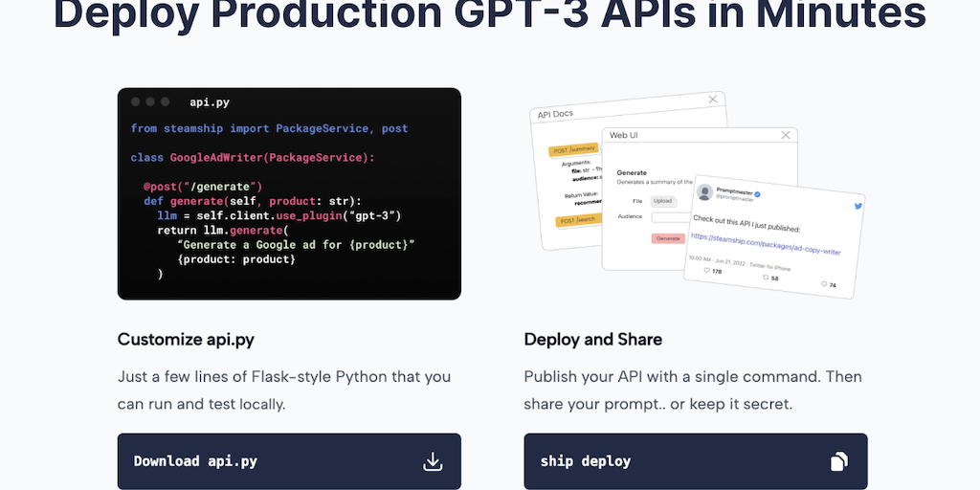The image size is (980, 490).
Task: Click the verified badge next to Promptmaster
Action: pyautogui.click(x=757, y=193)
